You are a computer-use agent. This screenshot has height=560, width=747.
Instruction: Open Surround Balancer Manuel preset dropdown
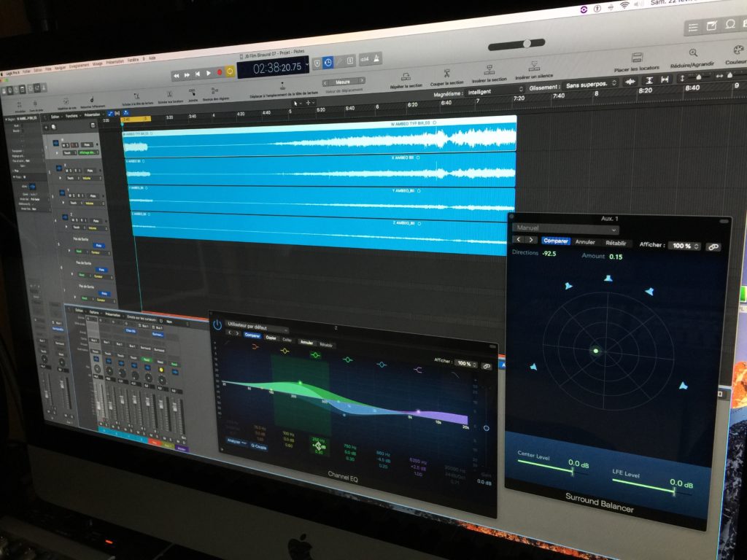click(x=566, y=228)
